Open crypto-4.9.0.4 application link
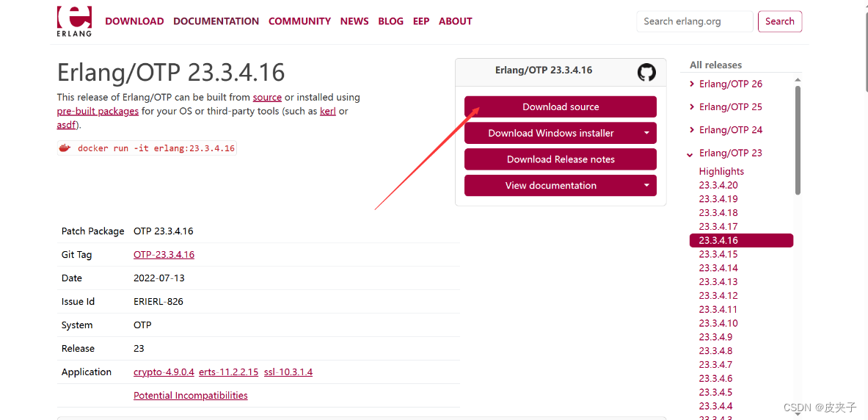Image resolution: width=868 pixels, height=420 pixels. pos(164,372)
